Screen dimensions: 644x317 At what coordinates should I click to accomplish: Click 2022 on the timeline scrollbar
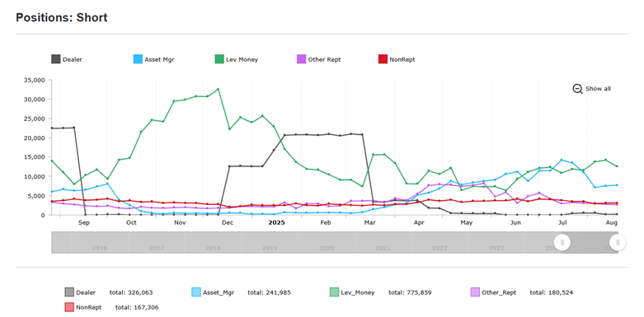pyautogui.click(x=440, y=248)
